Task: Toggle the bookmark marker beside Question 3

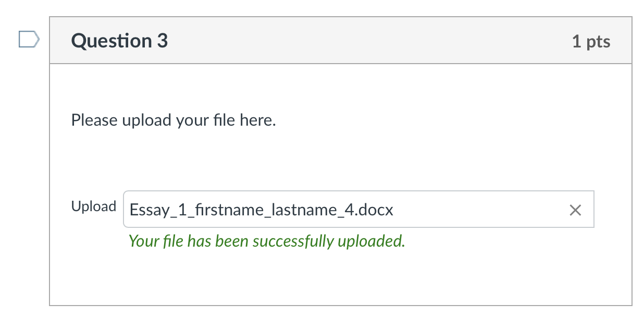Action: coord(29,40)
